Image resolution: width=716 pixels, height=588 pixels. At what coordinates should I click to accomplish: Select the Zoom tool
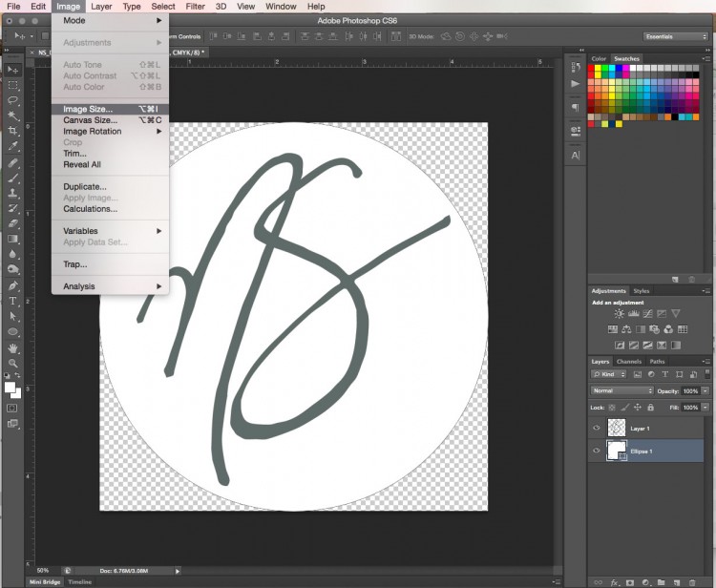coord(13,363)
